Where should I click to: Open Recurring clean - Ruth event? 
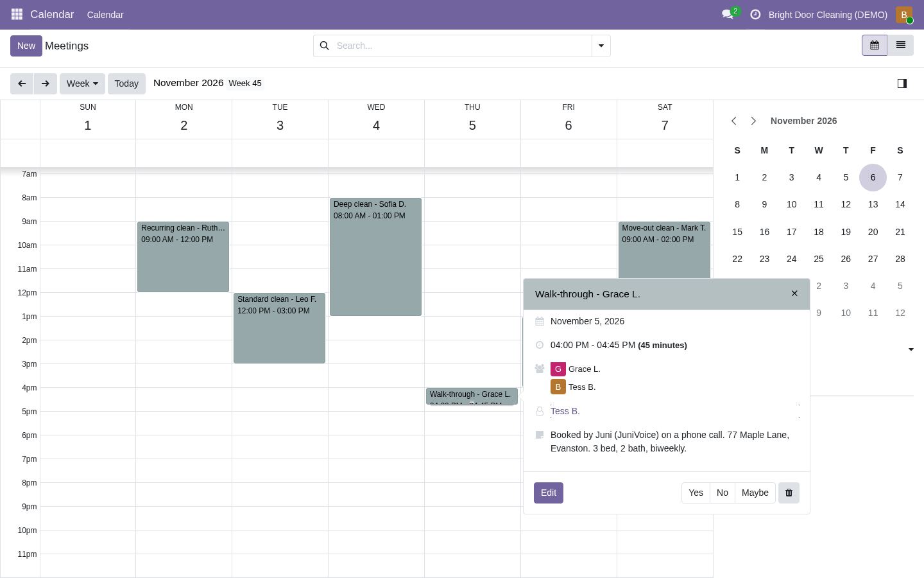click(x=183, y=257)
